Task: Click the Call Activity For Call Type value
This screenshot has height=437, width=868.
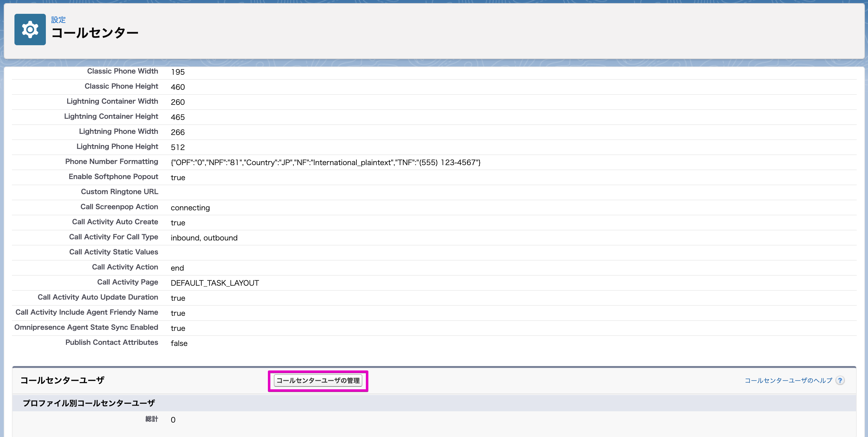Action: (204, 238)
